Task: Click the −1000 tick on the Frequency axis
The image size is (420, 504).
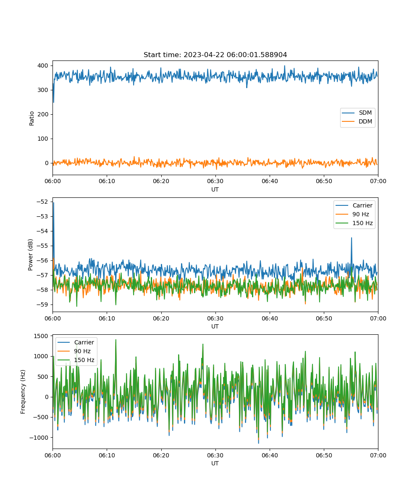Action: pos(39,438)
